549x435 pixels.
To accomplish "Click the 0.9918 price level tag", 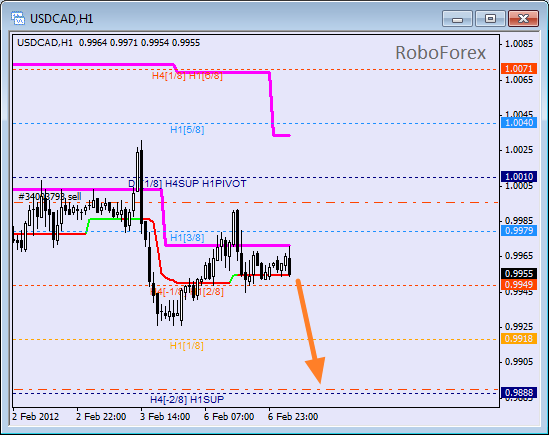I will pos(519,339).
